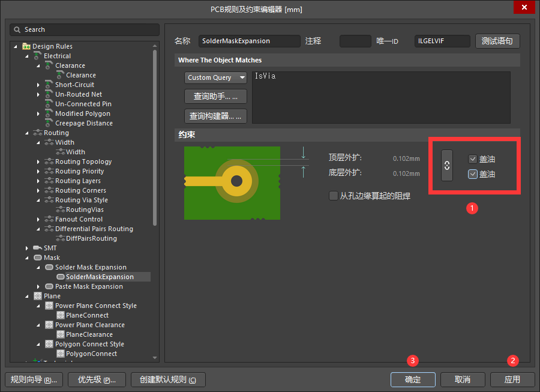Select the Width rule child item
Viewport: 540px width, 392px height.
[76, 152]
